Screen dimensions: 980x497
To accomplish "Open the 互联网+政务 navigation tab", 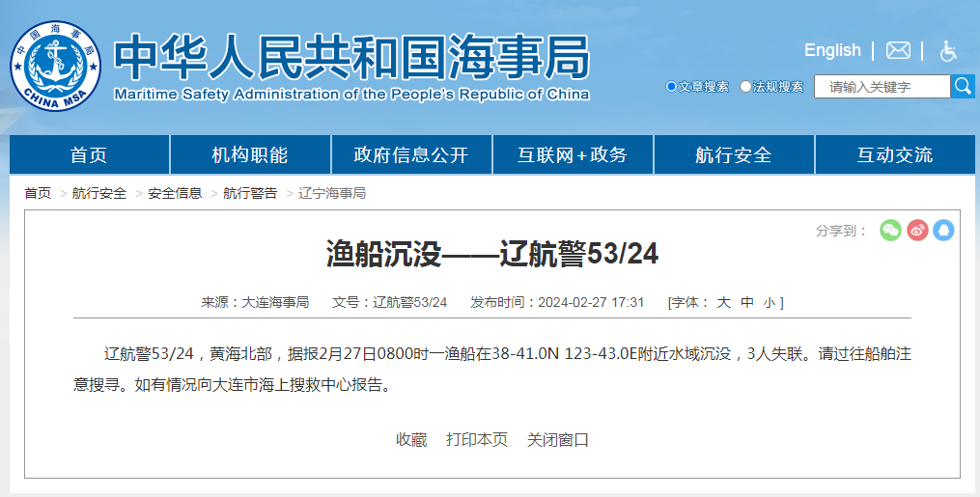I will pyautogui.click(x=573, y=154).
